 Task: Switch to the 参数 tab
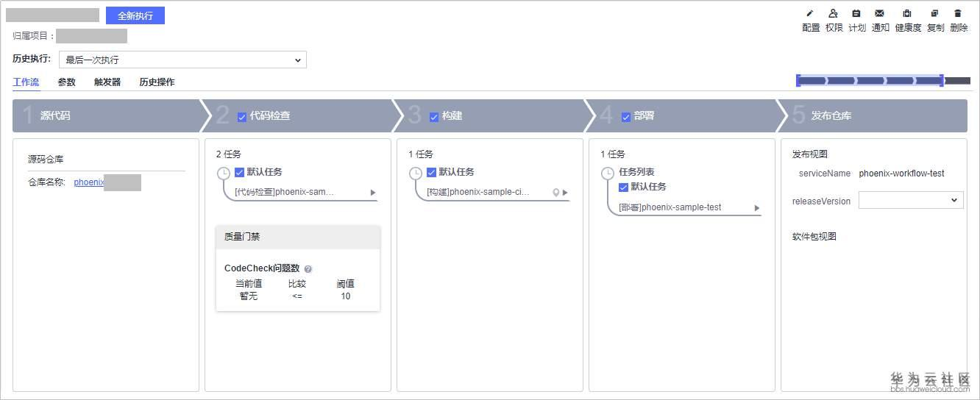click(x=67, y=82)
